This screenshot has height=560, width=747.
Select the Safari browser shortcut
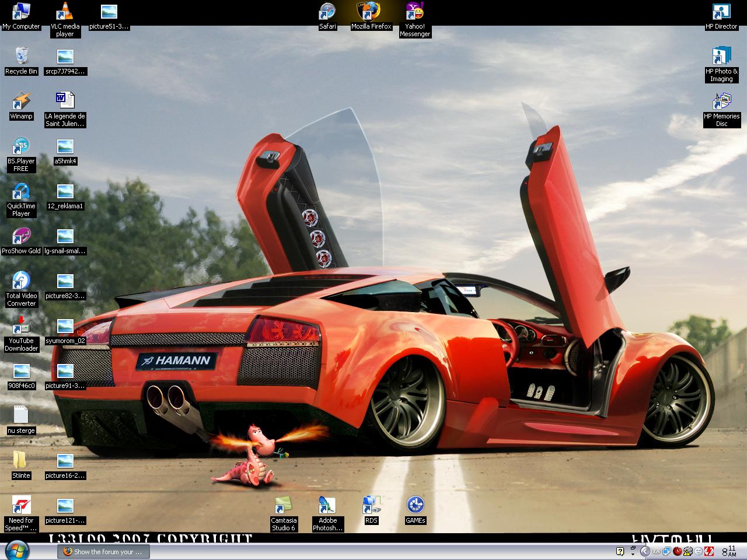(x=327, y=16)
